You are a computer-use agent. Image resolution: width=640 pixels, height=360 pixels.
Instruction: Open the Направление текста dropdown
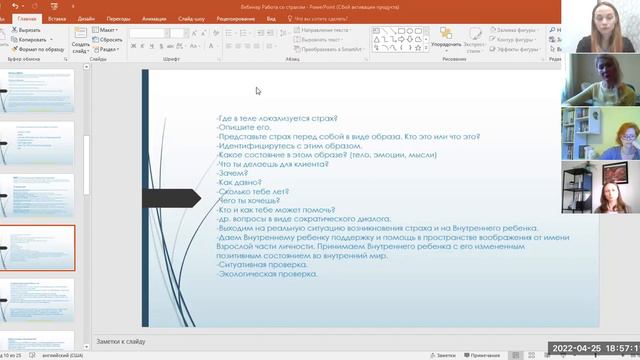(x=322, y=30)
